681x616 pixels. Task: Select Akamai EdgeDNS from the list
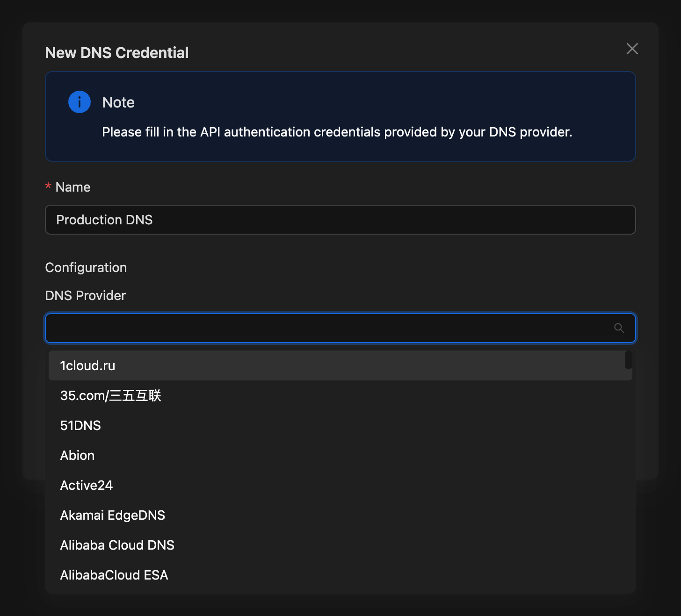(340, 515)
